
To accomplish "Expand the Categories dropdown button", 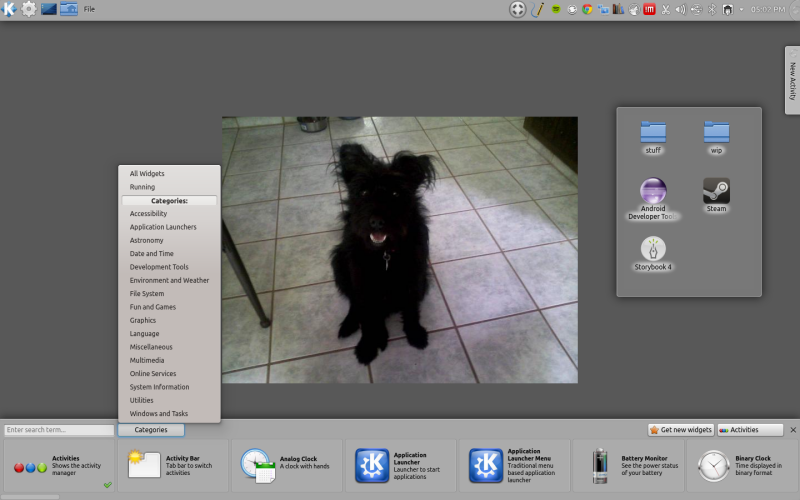I will tap(150, 430).
